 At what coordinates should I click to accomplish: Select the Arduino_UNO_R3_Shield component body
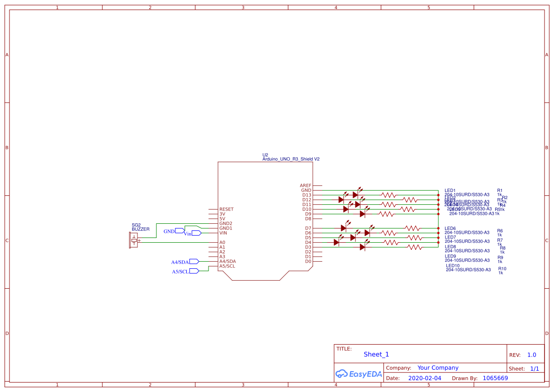click(x=265, y=190)
